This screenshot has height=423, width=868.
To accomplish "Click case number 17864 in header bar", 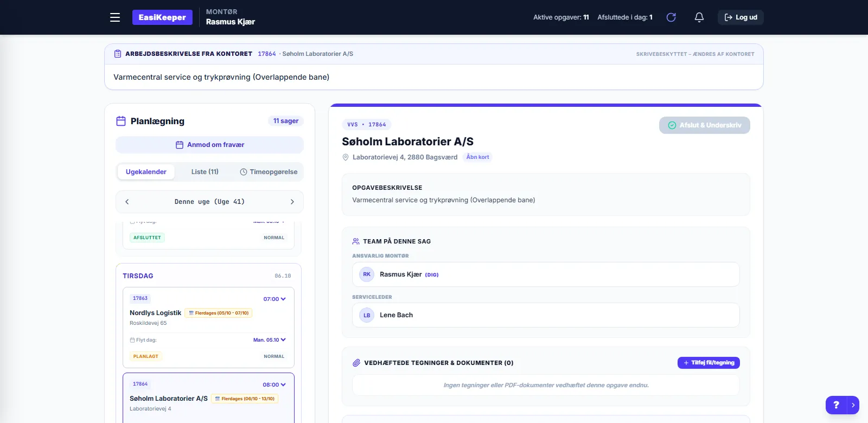I will click(267, 54).
